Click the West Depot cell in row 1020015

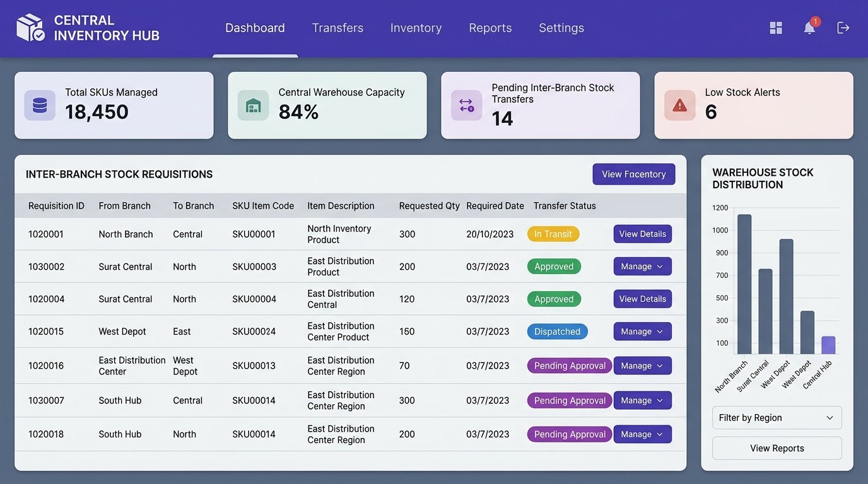click(x=122, y=331)
